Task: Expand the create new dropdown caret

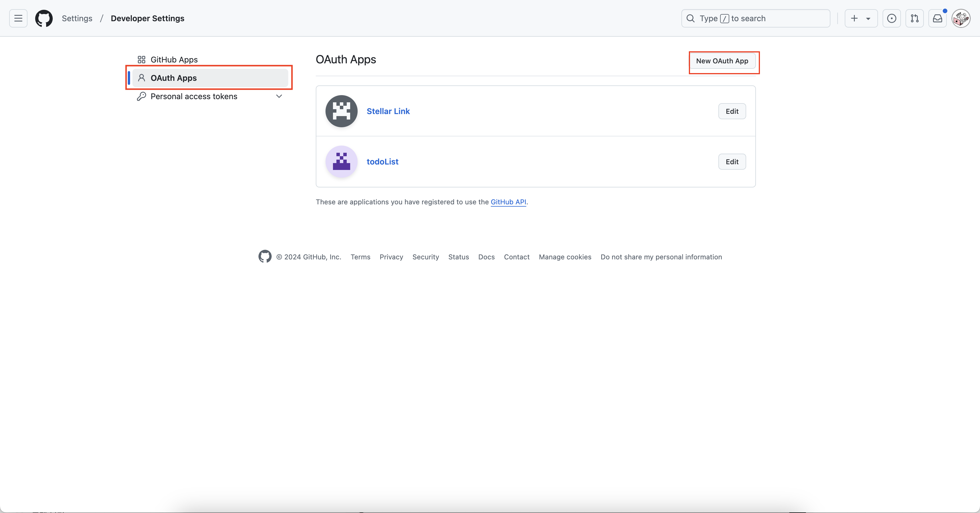Action: pos(869,18)
